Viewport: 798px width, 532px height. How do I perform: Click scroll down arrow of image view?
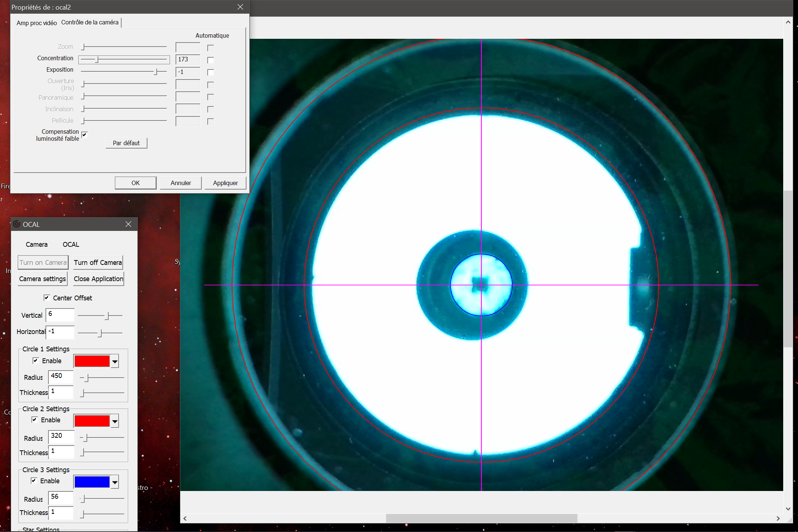[x=788, y=509]
